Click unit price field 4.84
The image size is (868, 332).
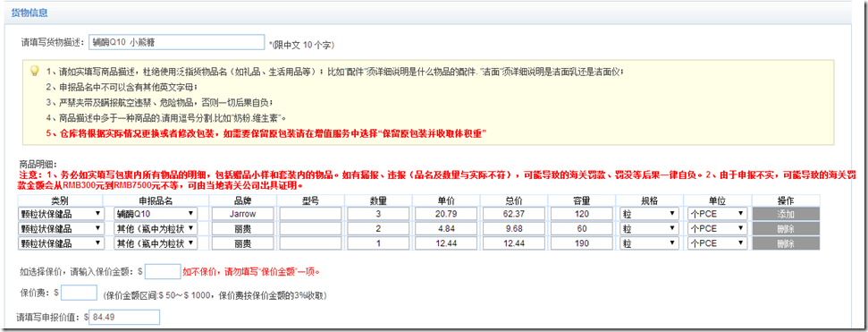446,228
